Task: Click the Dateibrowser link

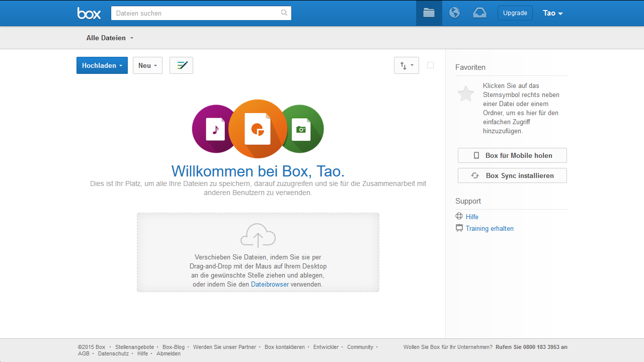Action: coord(270,284)
